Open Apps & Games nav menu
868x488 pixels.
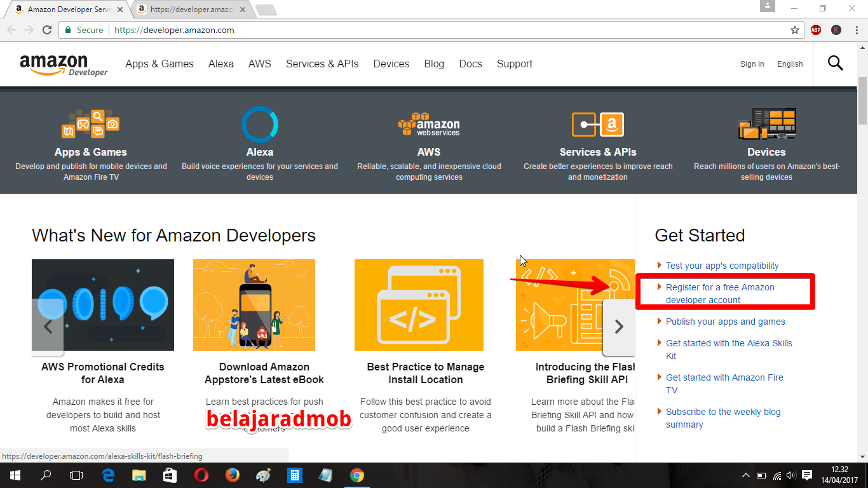(159, 64)
